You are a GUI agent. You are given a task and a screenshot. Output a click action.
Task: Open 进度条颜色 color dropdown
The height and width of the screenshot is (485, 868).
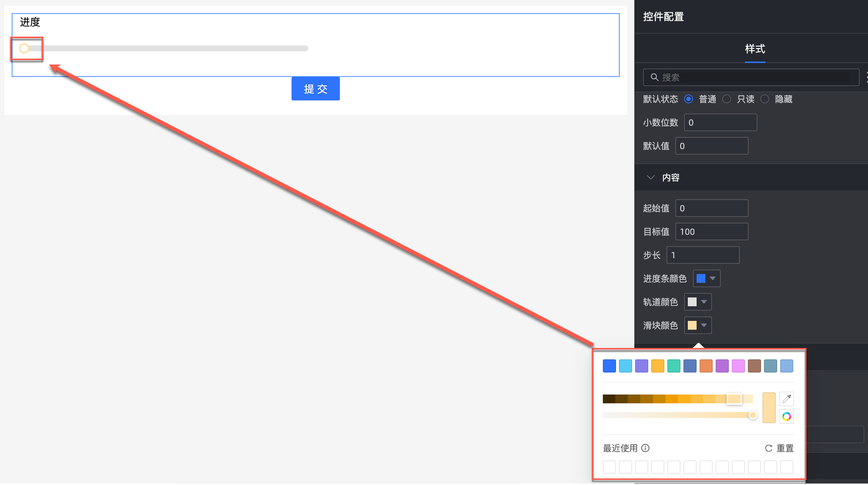[706, 278]
